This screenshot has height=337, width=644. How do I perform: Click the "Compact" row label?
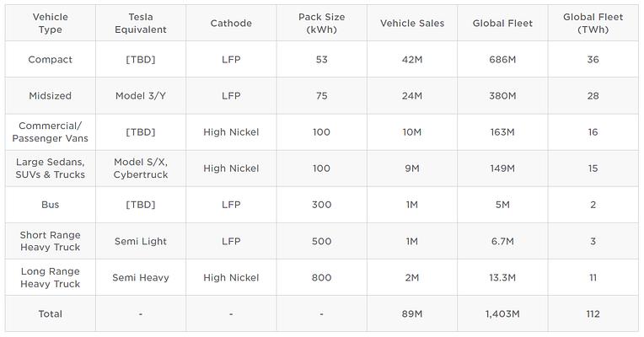click(x=51, y=60)
